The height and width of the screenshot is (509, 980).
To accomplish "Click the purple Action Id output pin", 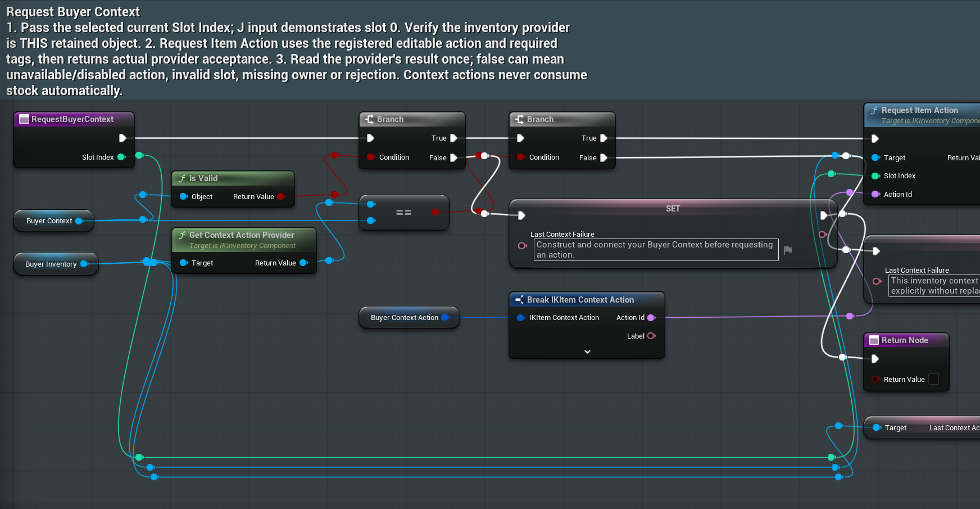I will [x=651, y=318].
